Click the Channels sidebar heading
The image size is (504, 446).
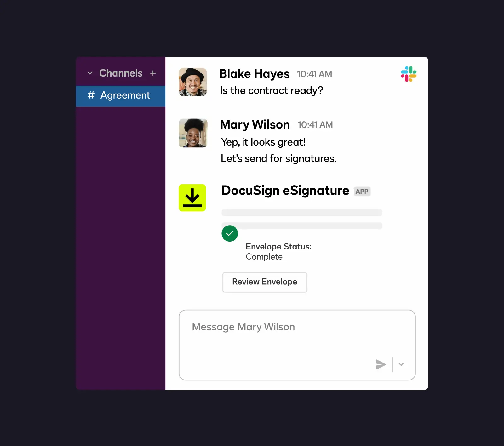point(121,73)
